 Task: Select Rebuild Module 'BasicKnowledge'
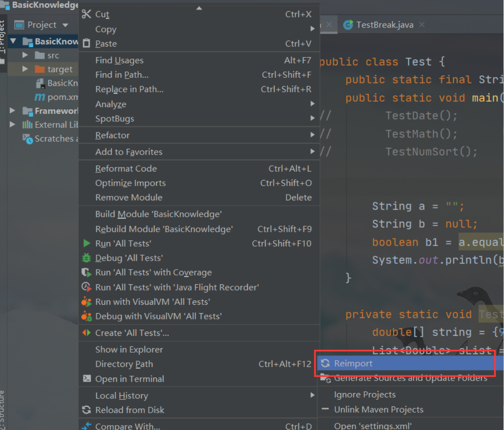pyautogui.click(x=199, y=229)
